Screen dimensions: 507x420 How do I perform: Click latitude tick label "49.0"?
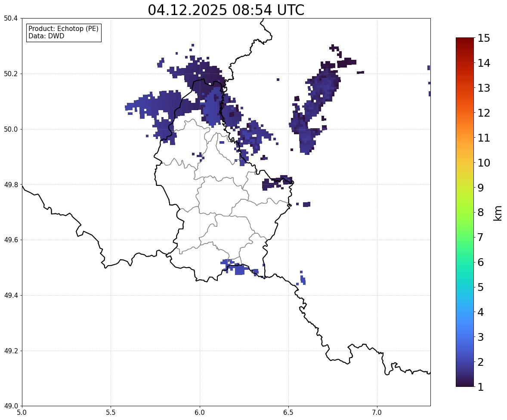11,406
